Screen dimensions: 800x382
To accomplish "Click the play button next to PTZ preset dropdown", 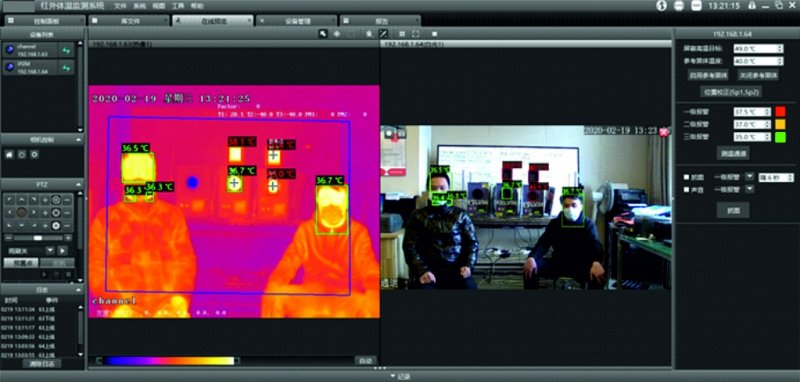I will (62, 250).
